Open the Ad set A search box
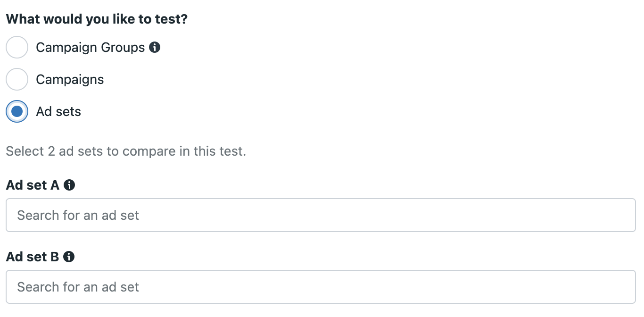This screenshot has width=644, height=317. [321, 215]
